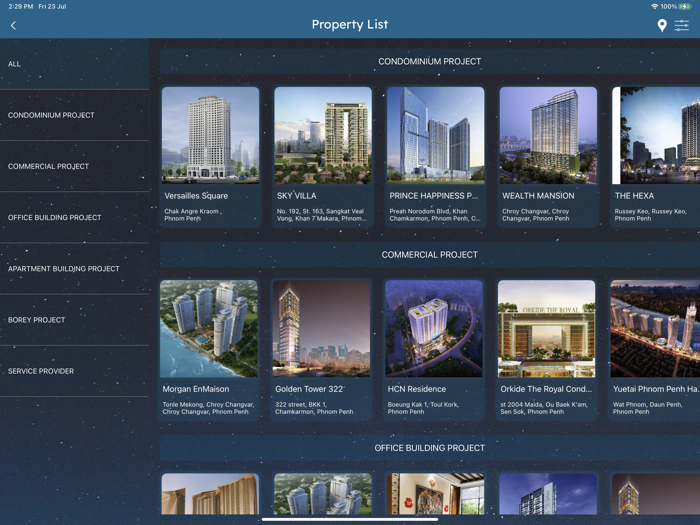Viewport: 700px width, 525px height.
Task: Open first Office Building thumbnail with tan towers
Action: tap(210, 494)
